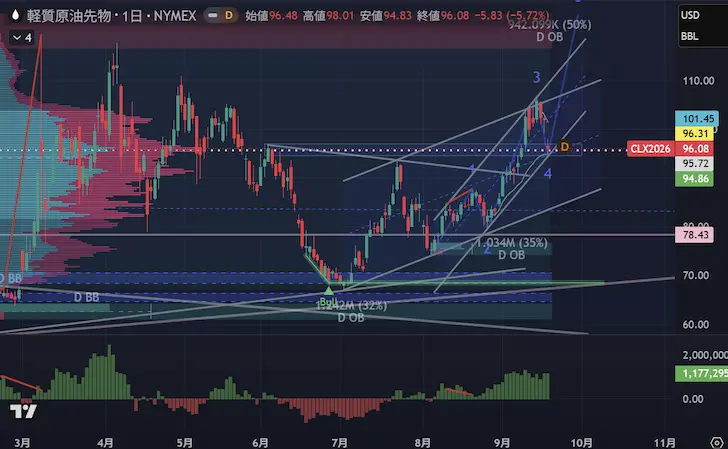
Task: Click the 110.00 level on price scale
Action: 698,81
